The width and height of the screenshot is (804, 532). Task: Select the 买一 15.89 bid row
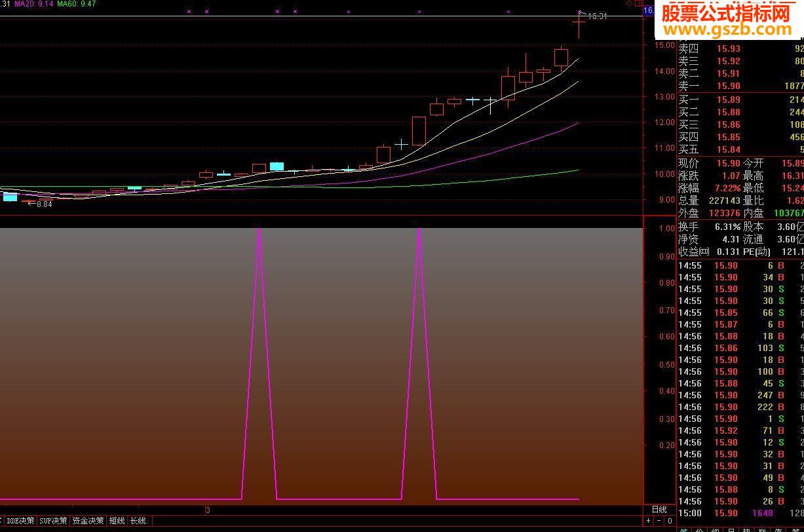(x=740, y=100)
